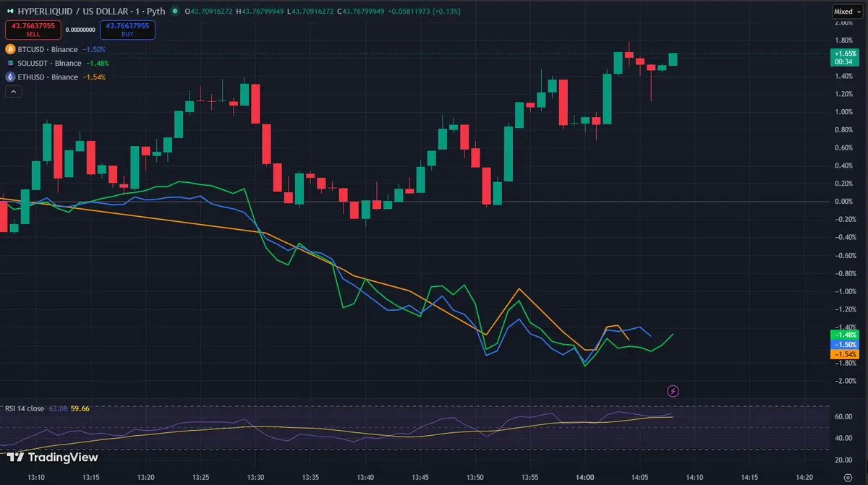The image size is (868, 485).
Task: Click the BTCUSD -1.50% legend value
Action: point(94,49)
